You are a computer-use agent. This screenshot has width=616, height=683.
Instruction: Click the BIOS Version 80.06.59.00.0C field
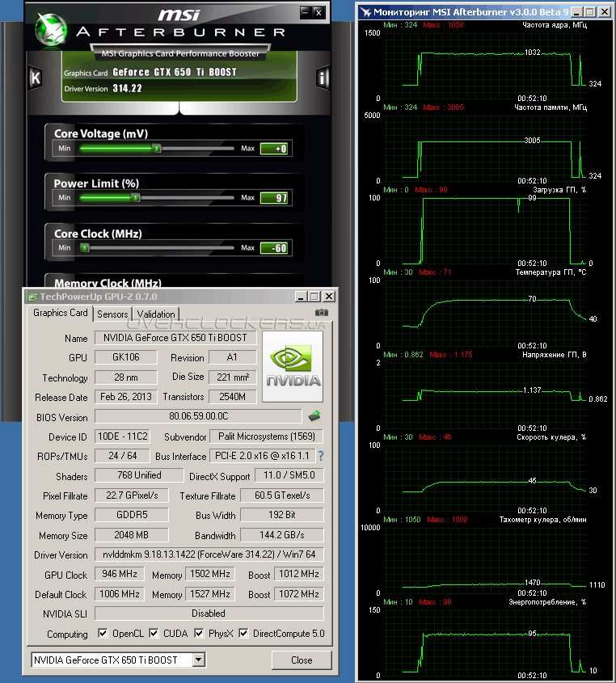(198, 416)
